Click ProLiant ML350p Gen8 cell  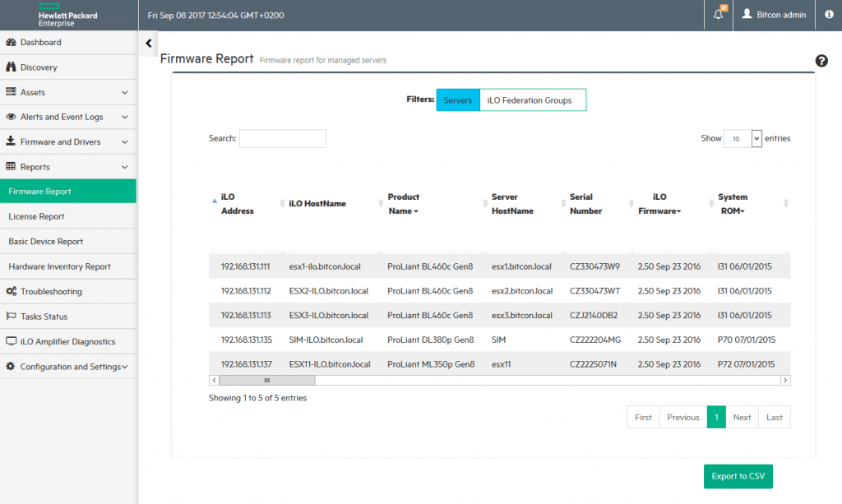(x=431, y=364)
